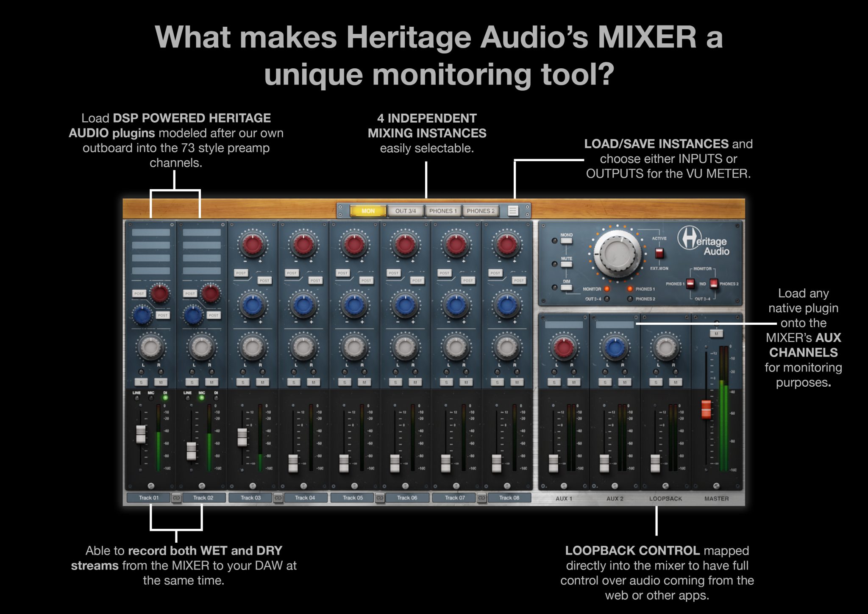
Task: Toggle the red ACTIVE EXT.MON switch
Action: (659, 254)
